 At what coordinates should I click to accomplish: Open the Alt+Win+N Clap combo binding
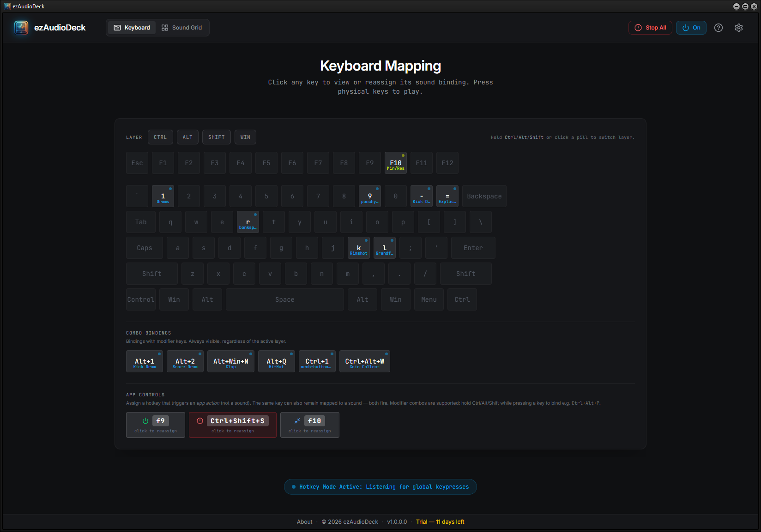[230, 362]
